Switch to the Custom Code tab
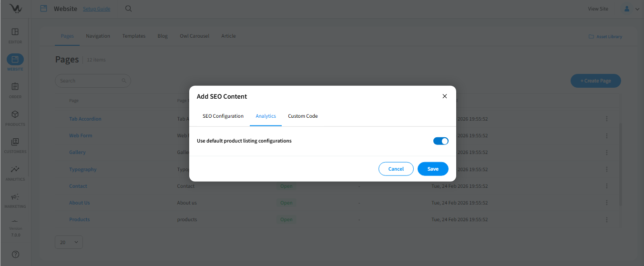Viewport: 644px width, 266px height. tap(303, 116)
